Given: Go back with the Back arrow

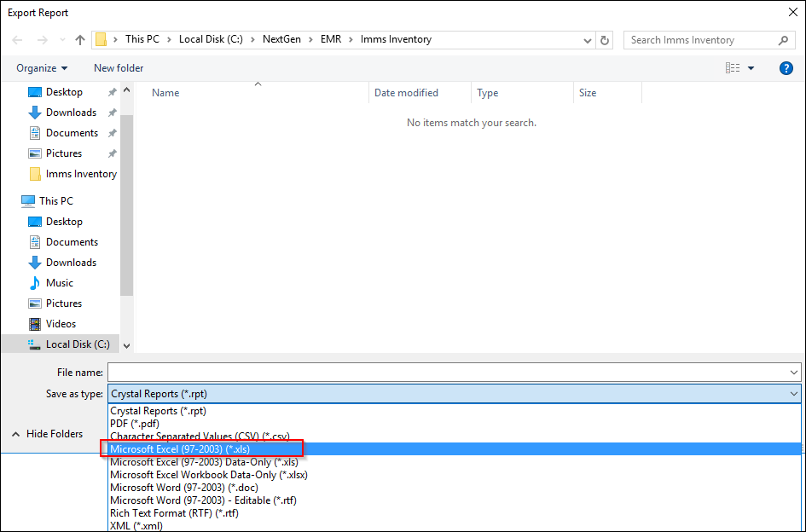Looking at the screenshot, I should [x=17, y=40].
